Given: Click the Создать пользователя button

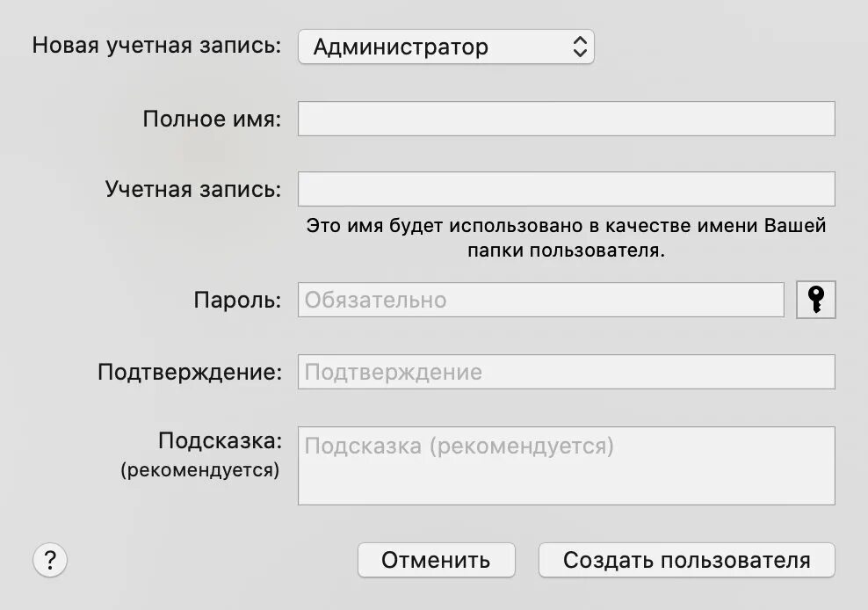Looking at the screenshot, I should pos(686,560).
